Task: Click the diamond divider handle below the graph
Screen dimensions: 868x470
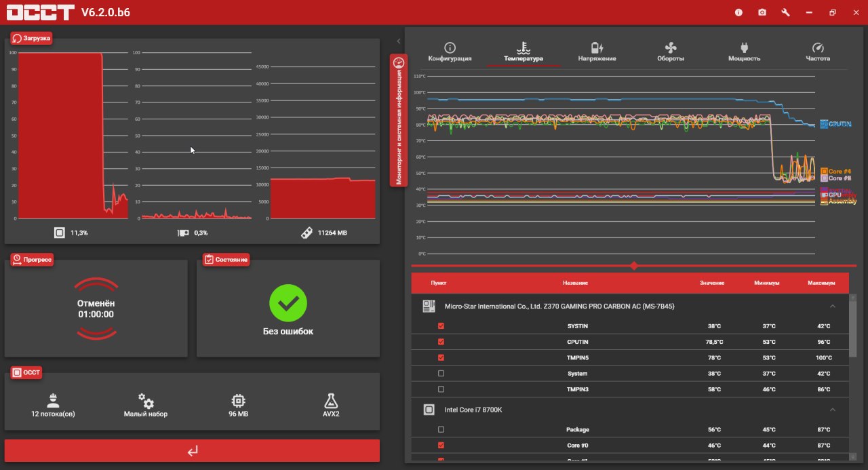Action: 634,266
